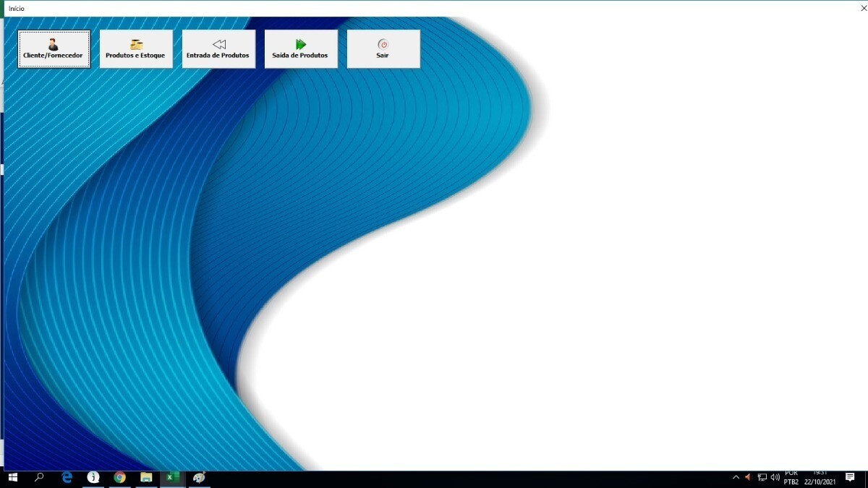Open the taskbar clock and calendar

click(x=820, y=478)
